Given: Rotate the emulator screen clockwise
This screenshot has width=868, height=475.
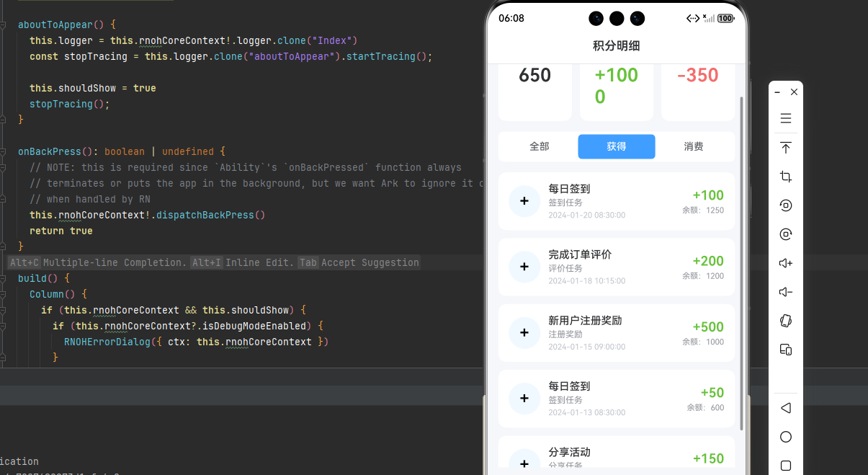Looking at the screenshot, I should (x=786, y=234).
